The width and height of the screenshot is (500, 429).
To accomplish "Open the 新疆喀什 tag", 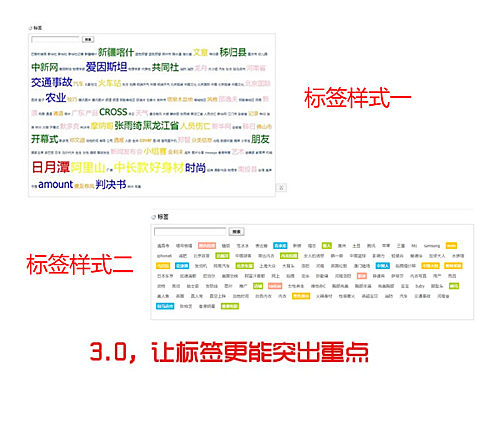I will [x=116, y=52].
